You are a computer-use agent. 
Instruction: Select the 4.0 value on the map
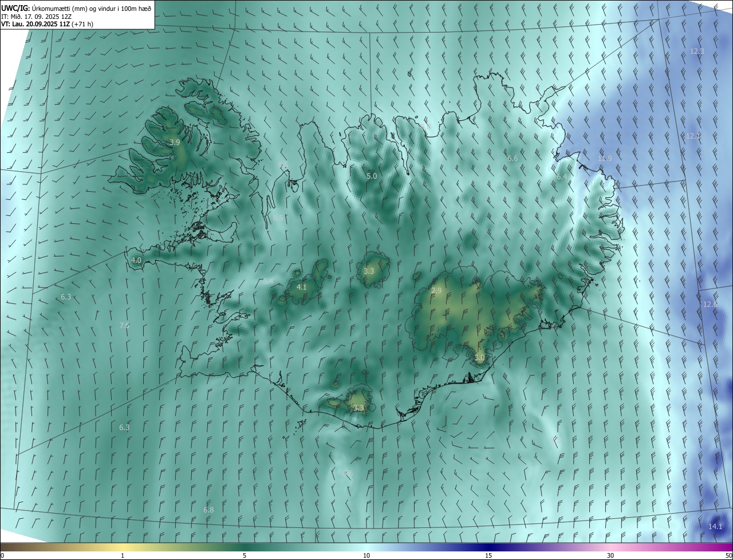pyautogui.click(x=136, y=260)
